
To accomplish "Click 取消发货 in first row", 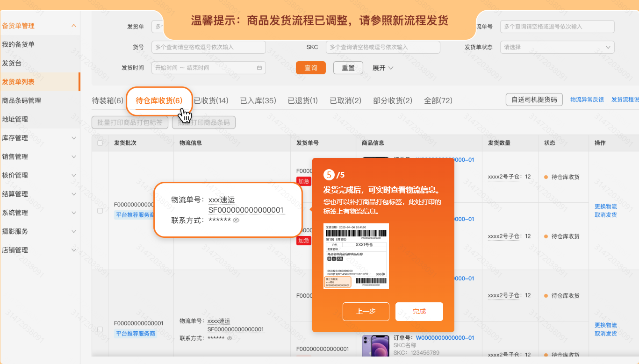I will click(606, 215).
